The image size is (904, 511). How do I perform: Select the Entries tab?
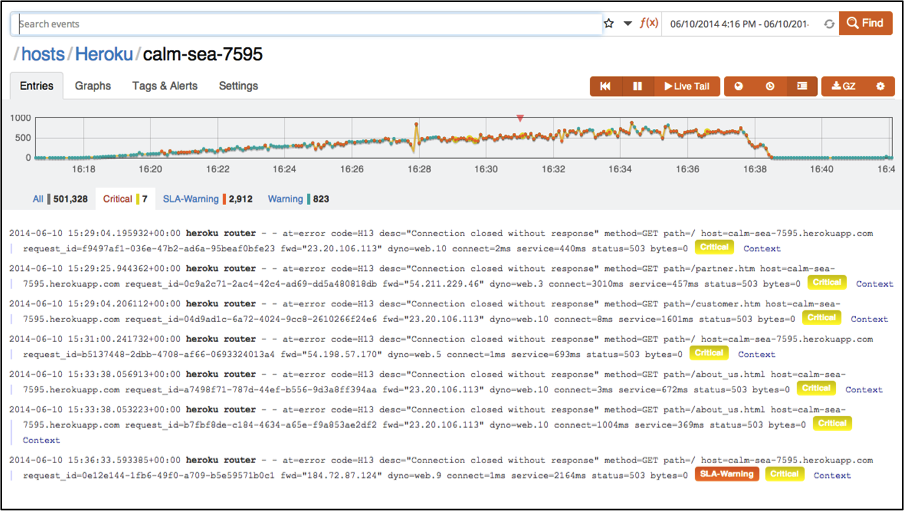[37, 86]
